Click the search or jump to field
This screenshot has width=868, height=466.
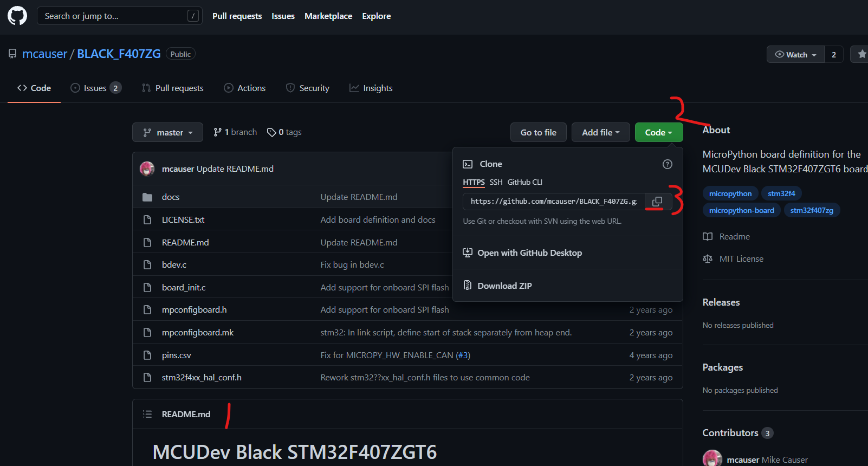pos(120,16)
